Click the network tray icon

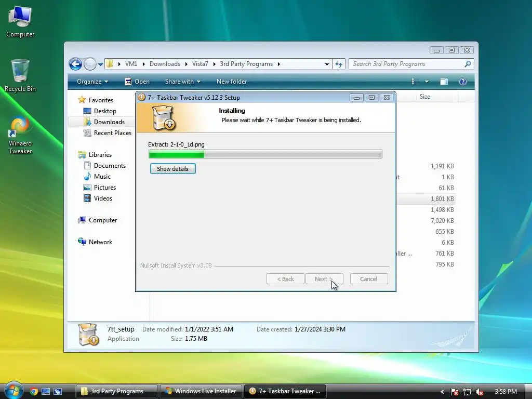click(x=467, y=392)
